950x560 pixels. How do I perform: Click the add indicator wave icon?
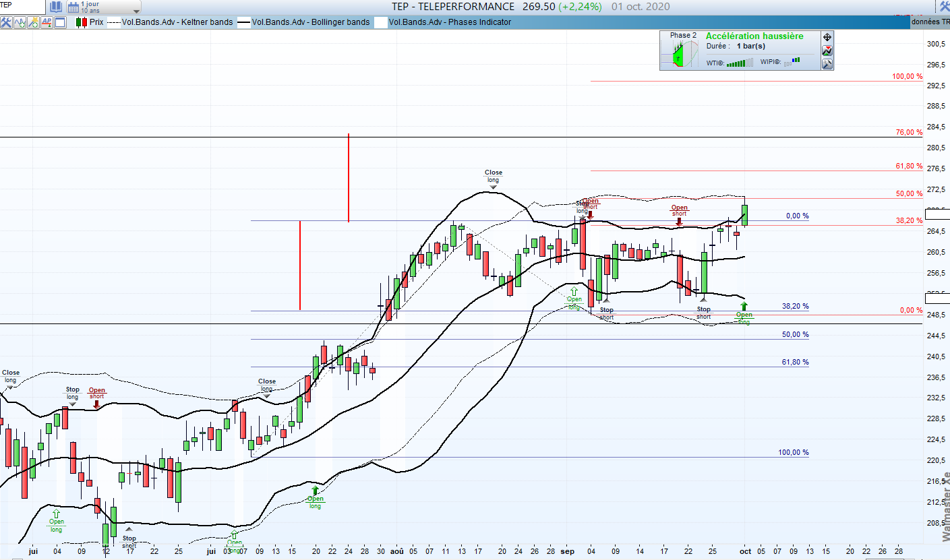click(20, 22)
